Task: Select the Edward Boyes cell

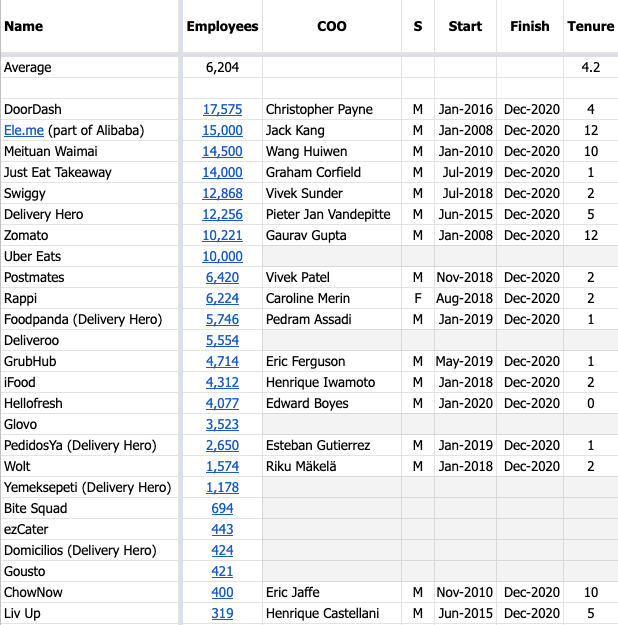Action: click(332, 403)
